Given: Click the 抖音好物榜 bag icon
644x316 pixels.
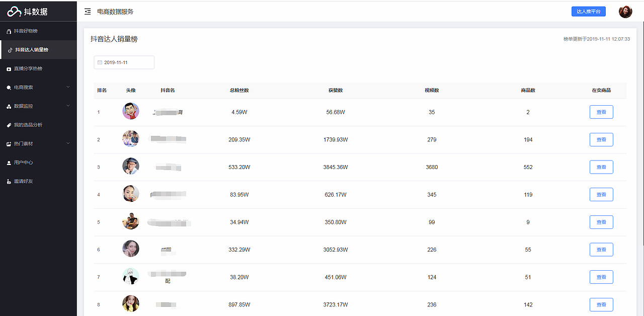Looking at the screenshot, I should coord(9,31).
